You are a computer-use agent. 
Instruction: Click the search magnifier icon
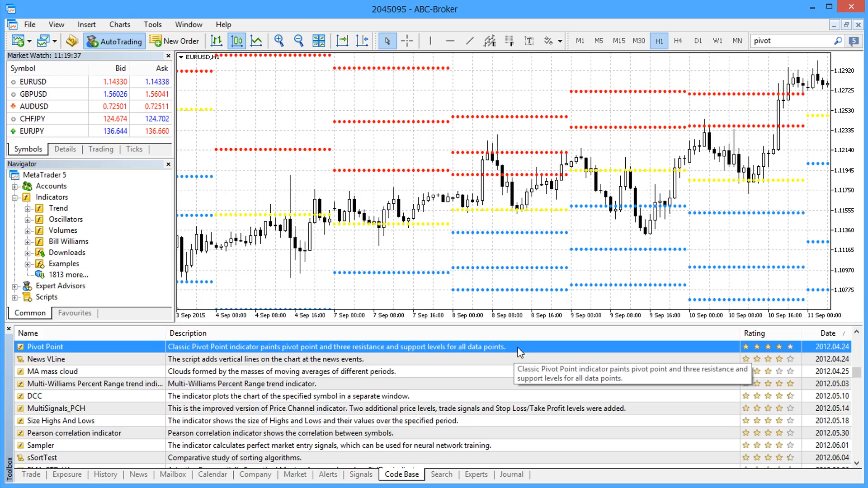point(838,41)
